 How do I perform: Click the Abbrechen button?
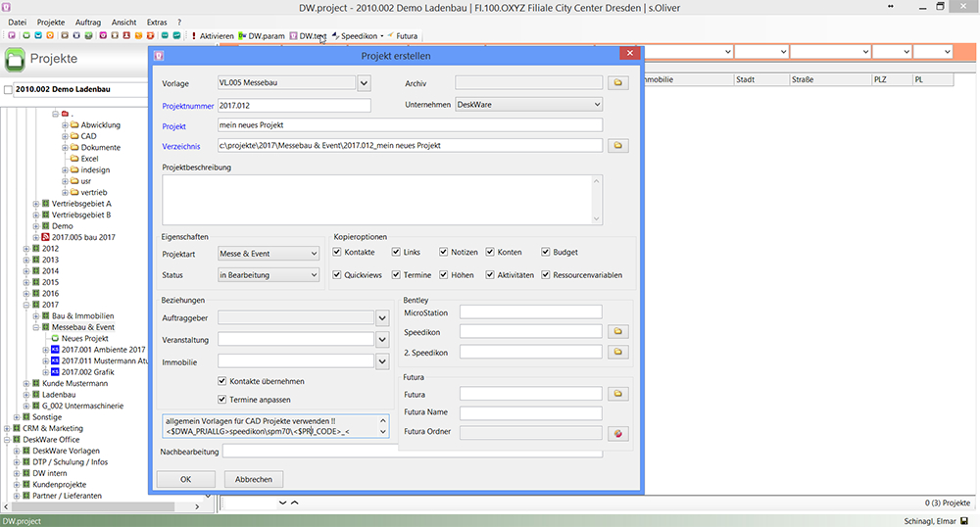[253, 480]
